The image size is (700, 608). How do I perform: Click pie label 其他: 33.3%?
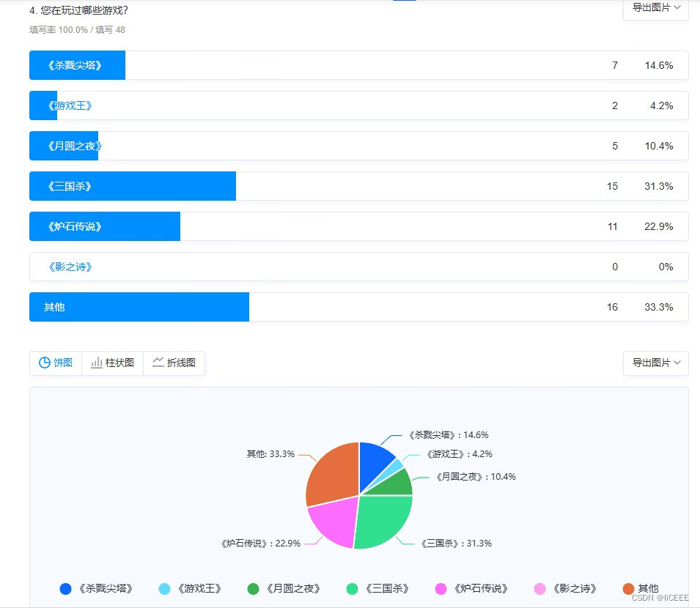click(270, 454)
